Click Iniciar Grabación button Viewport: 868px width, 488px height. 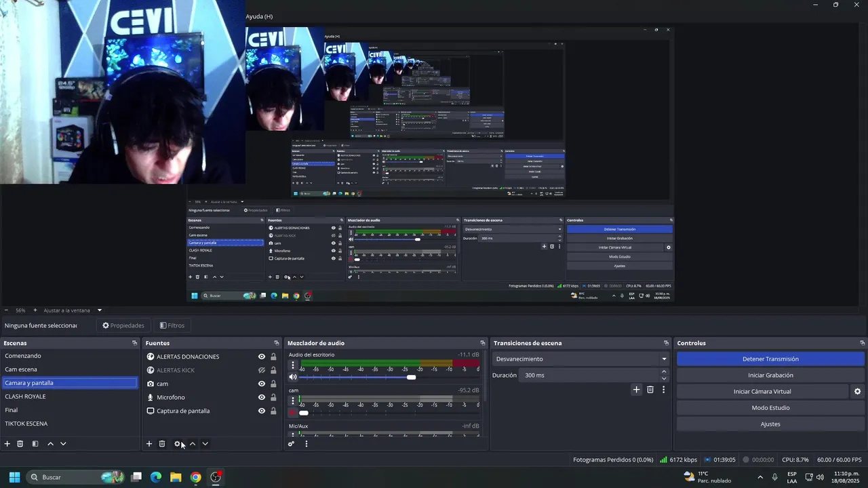click(x=770, y=375)
